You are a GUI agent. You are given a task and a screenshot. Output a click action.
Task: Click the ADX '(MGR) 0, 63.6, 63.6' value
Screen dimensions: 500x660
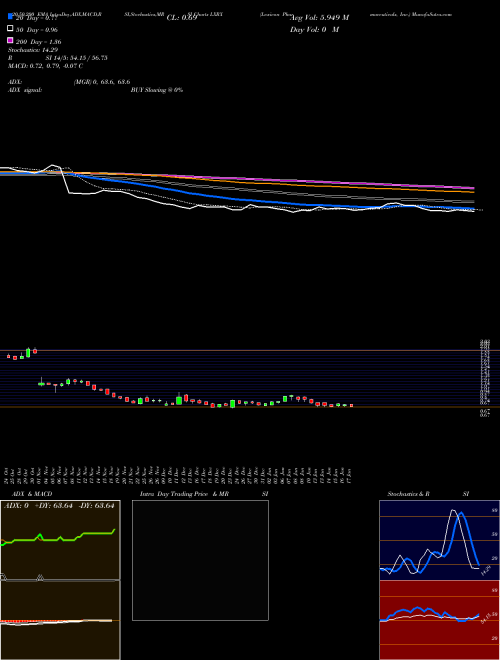(x=102, y=82)
